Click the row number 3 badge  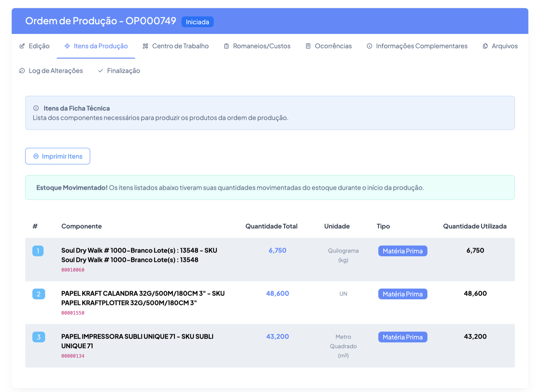point(39,337)
